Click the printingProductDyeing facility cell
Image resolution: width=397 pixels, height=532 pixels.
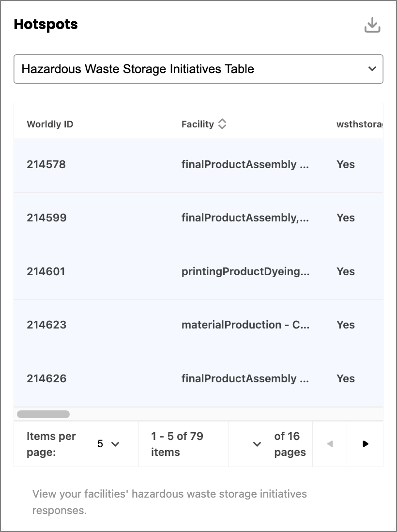(245, 271)
